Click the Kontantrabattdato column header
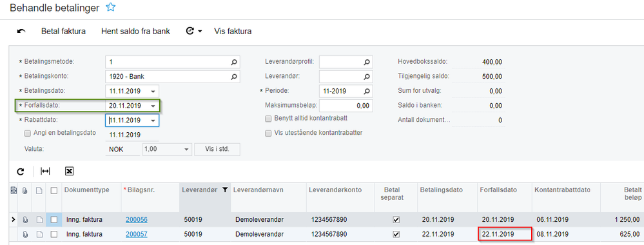Image resolution: width=644 pixels, height=245 pixels. [562, 190]
